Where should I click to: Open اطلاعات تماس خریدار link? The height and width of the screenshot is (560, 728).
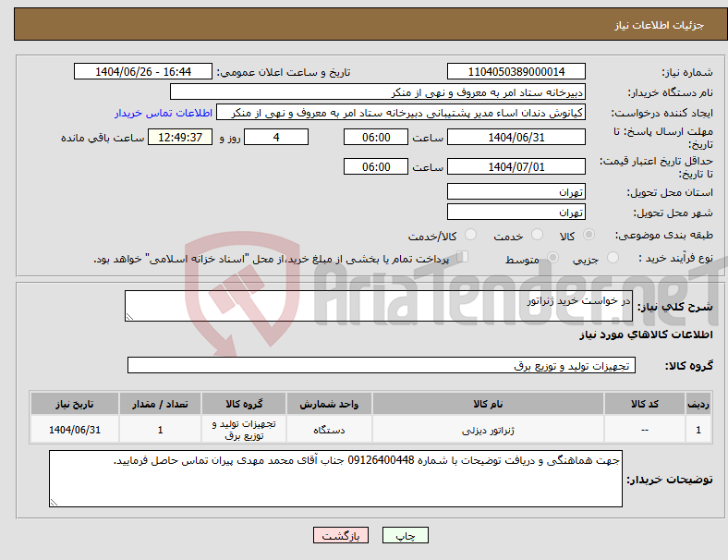coord(164,113)
